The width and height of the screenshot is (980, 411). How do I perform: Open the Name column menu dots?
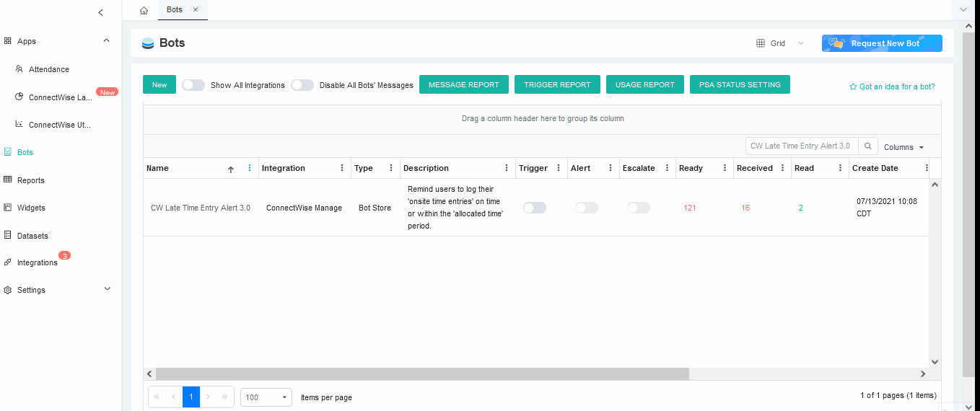250,168
